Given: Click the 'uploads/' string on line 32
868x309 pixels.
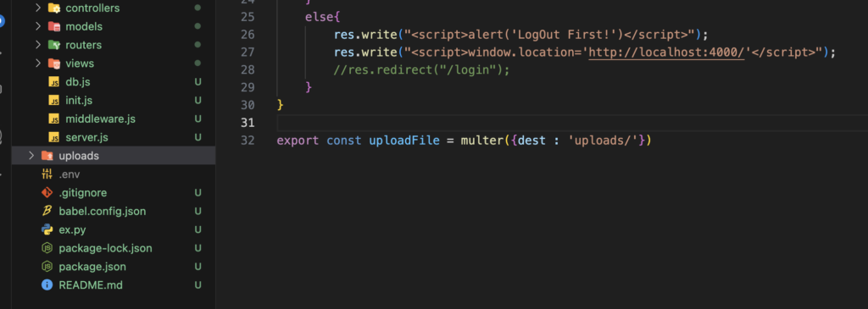Looking at the screenshot, I should [x=604, y=141].
